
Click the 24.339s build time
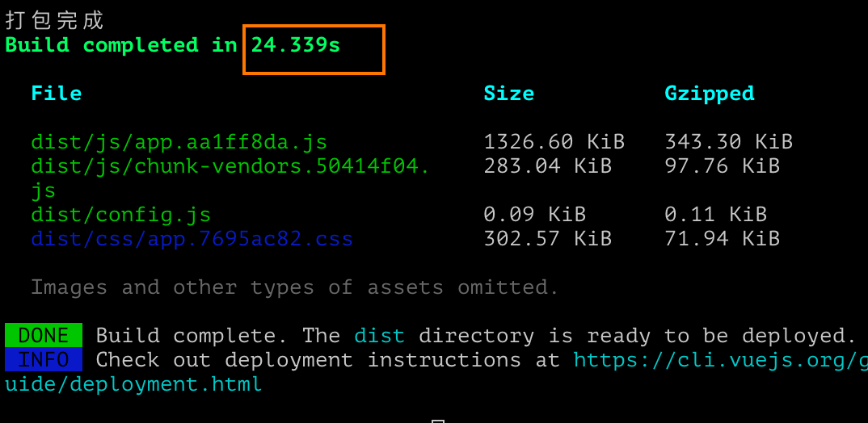[296, 45]
